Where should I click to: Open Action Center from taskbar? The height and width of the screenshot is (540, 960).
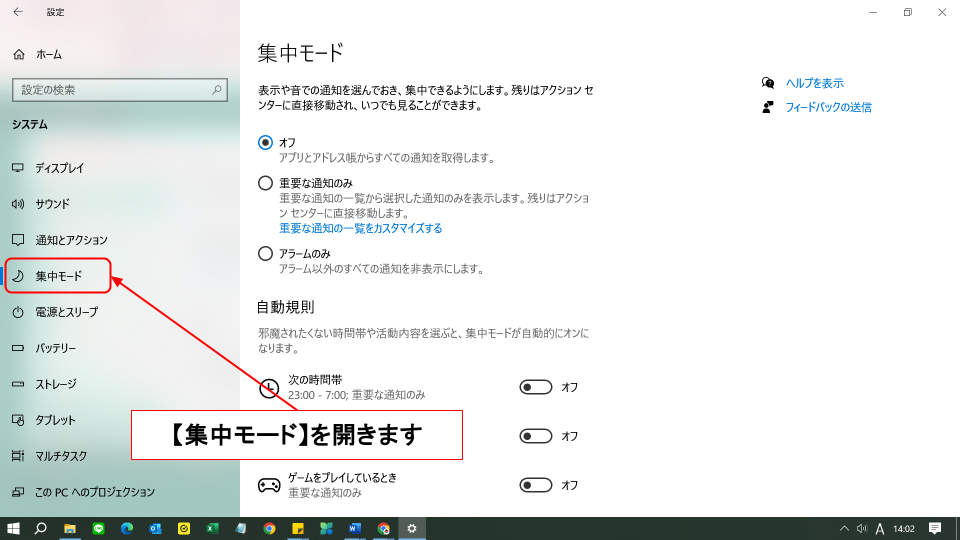[935, 528]
